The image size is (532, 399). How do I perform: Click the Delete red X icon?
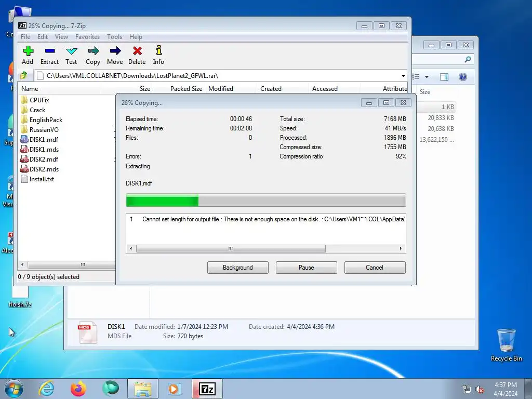pos(137,51)
